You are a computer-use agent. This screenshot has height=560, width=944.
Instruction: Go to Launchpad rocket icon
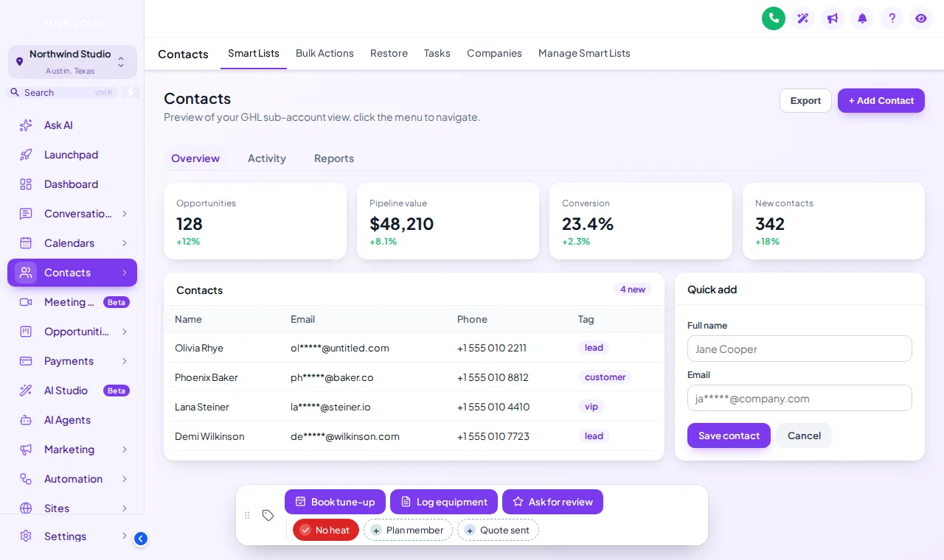(26, 155)
